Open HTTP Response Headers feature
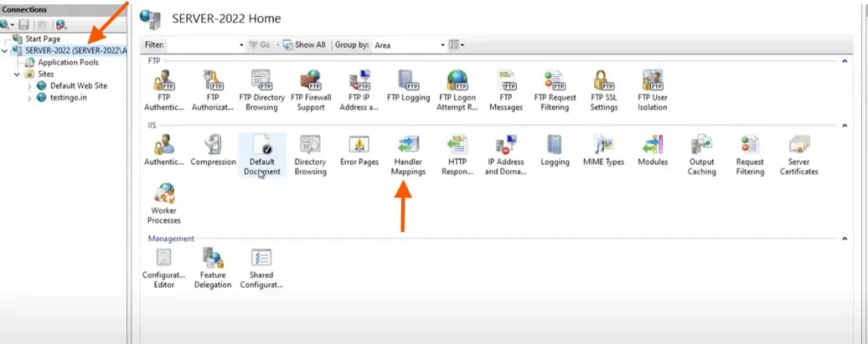This screenshot has height=344, width=868. click(457, 155)
